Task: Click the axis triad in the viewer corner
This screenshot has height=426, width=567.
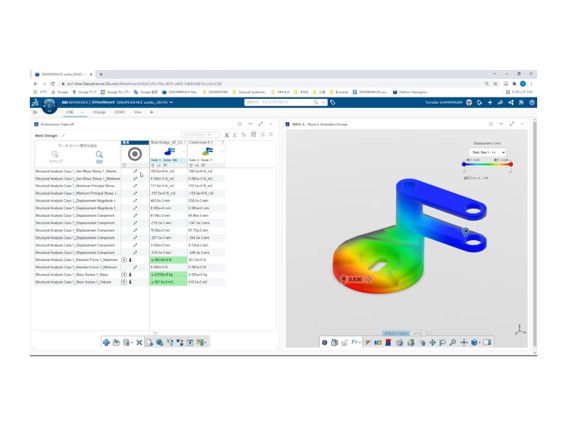Action: [520, 329]
